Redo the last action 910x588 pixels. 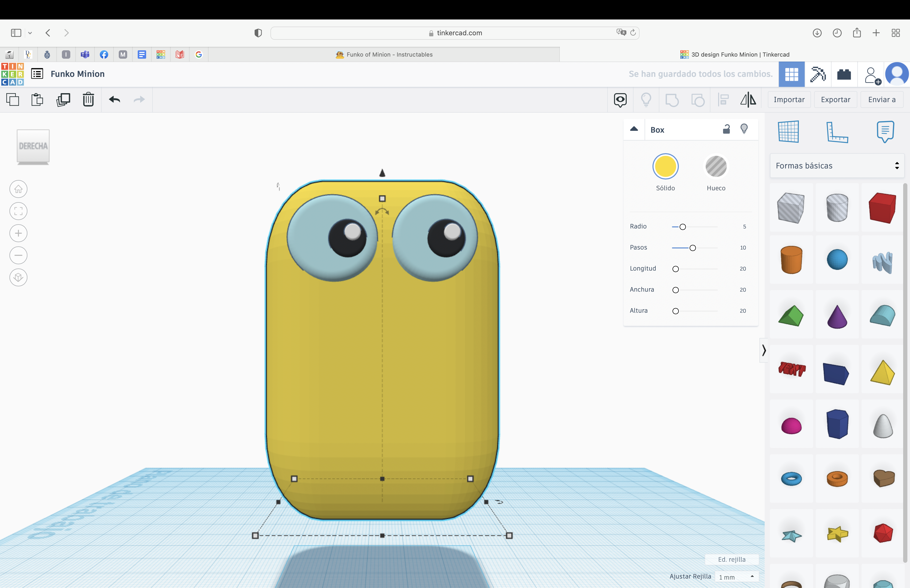coord(139,100)
